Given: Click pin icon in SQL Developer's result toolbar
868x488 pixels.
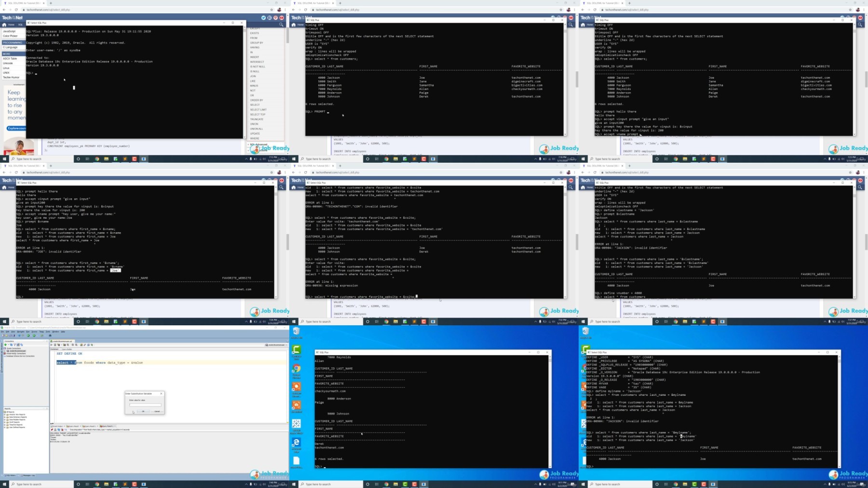Looking at the screenshot, I should [x=52, y=430].
